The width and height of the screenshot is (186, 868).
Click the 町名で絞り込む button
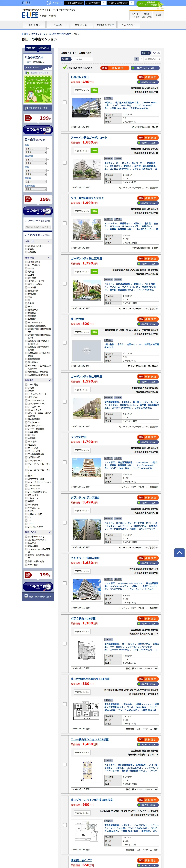pyautogui.click(x=38, y=67)
